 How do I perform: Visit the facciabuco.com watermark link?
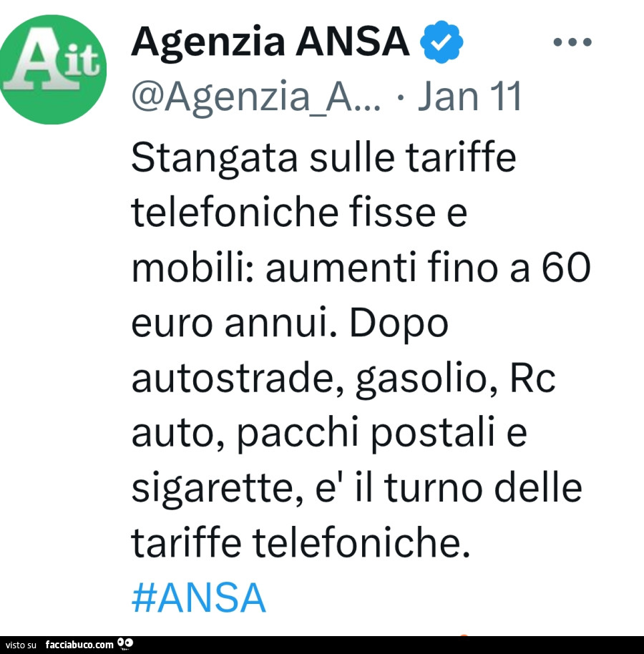click(x=79, y=645)
